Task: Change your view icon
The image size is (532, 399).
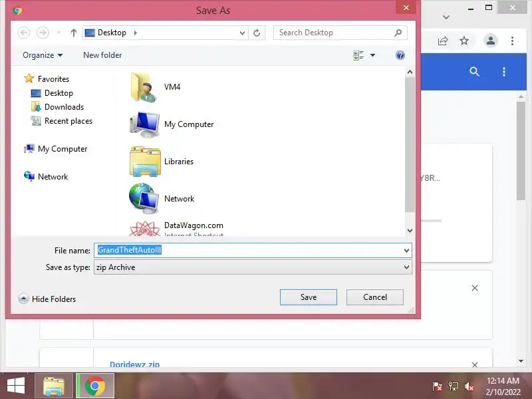Action: 358,55
